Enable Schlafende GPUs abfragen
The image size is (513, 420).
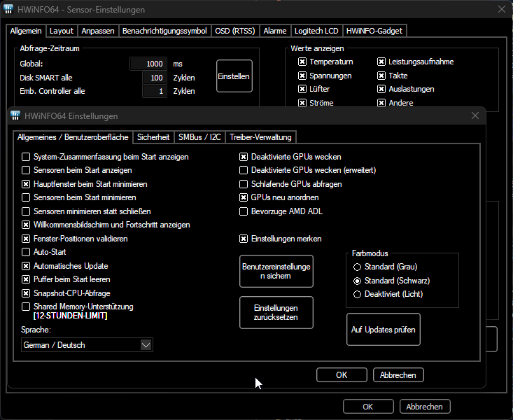(244, 184)
